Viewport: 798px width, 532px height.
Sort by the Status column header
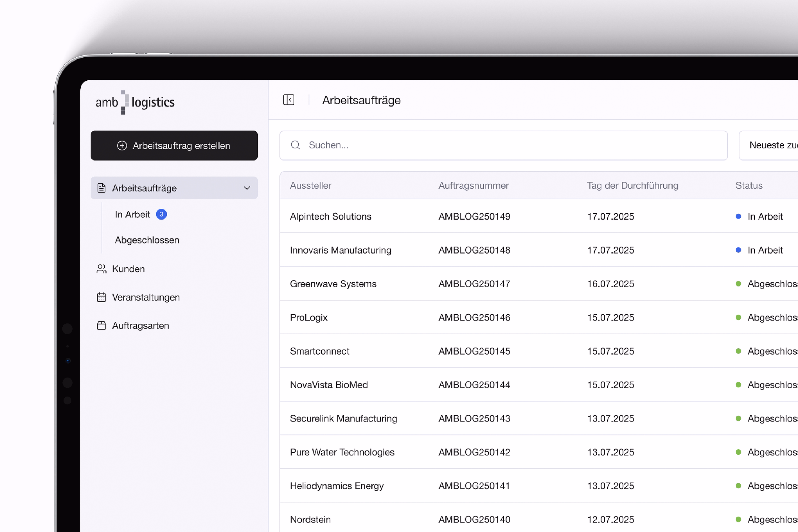click(749, 185)
